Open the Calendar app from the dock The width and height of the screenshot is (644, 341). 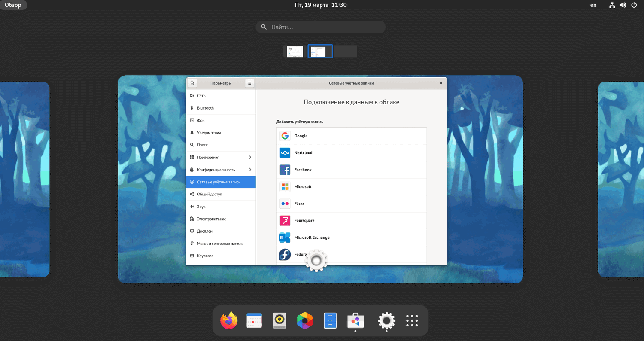[x=254, y=320]
